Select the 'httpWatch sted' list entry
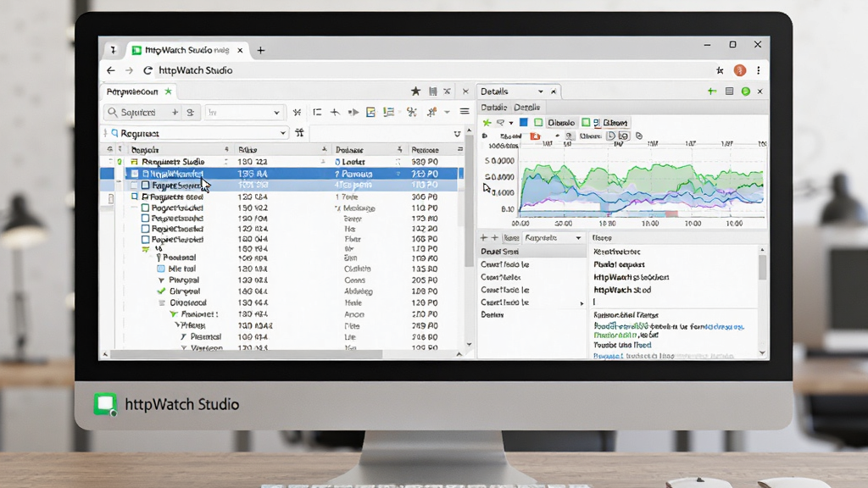Screen dimensions: 868x488 622,290
